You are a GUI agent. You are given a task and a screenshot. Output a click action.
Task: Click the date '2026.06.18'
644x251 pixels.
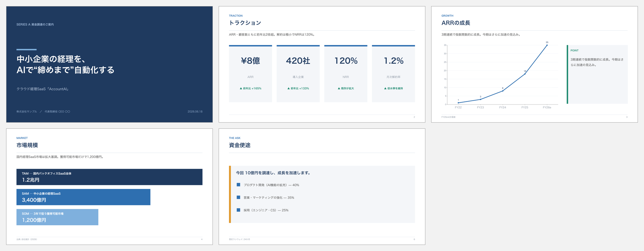pyautogui.click(x=195, y=112)
